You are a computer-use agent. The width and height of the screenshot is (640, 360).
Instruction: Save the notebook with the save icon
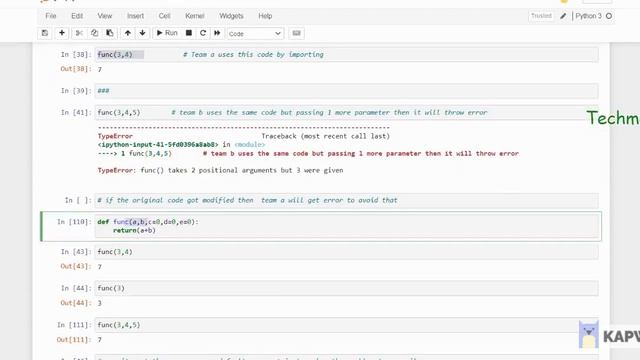[45, 33]
